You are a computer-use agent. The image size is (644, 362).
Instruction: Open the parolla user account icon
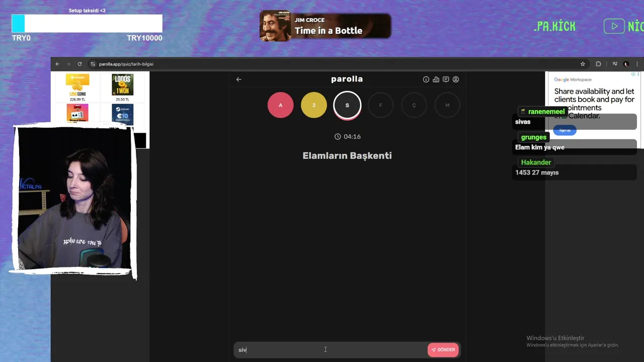pyautogui.click(x=456, y=79)
